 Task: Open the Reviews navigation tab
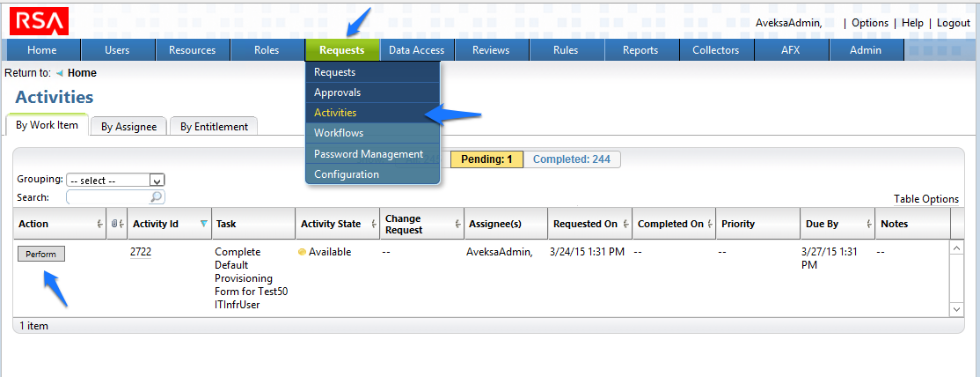[491, 50]
